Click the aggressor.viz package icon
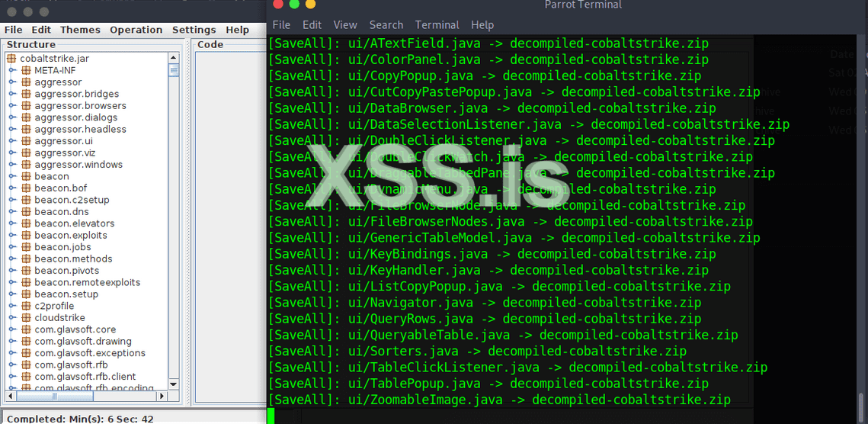The image size is (868, 424). 25,153
